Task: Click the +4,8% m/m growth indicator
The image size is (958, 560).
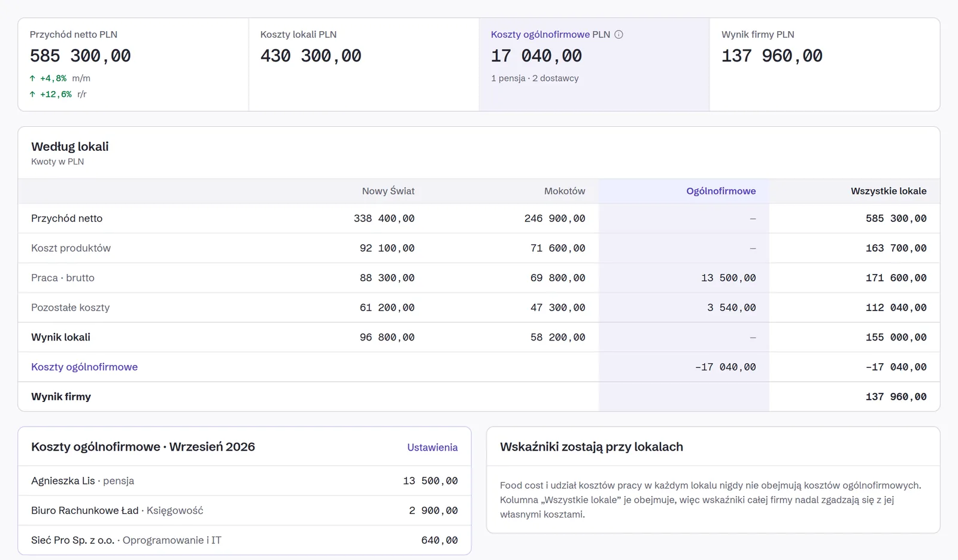Action: pos(60,78)
